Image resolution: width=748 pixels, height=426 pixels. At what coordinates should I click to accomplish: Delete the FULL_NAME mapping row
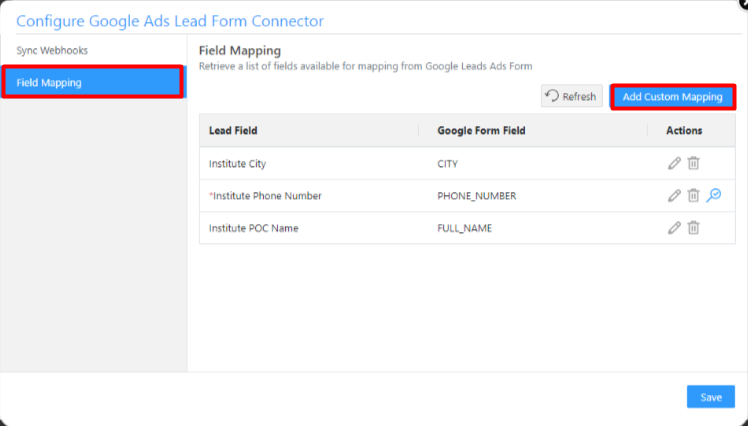(693, 228)
